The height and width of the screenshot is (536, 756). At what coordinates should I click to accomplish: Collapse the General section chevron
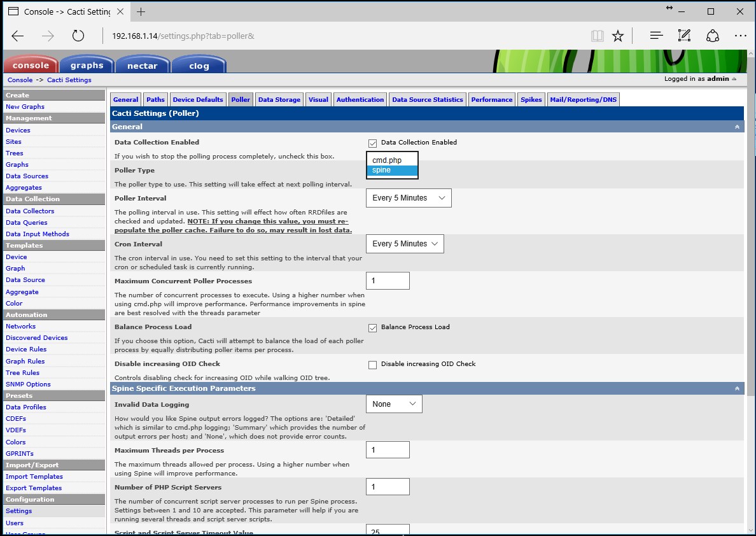[737, 127]
